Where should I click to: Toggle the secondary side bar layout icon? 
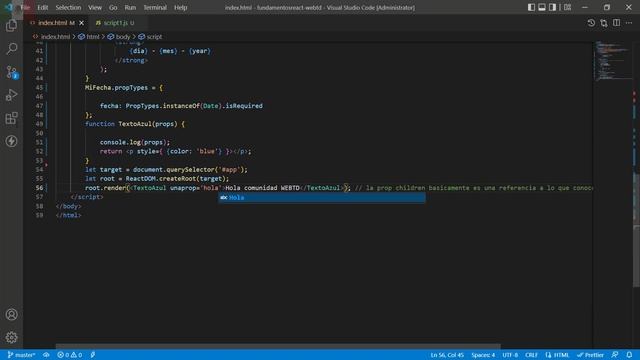point(552,7)
